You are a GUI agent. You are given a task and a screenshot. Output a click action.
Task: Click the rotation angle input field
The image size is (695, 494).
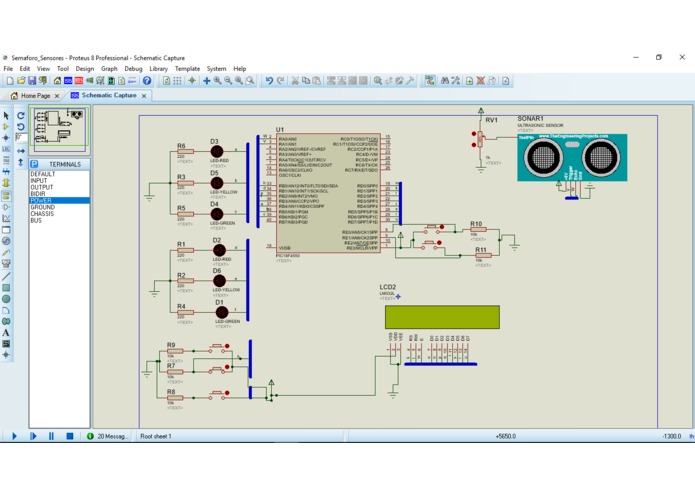point(21,138)
